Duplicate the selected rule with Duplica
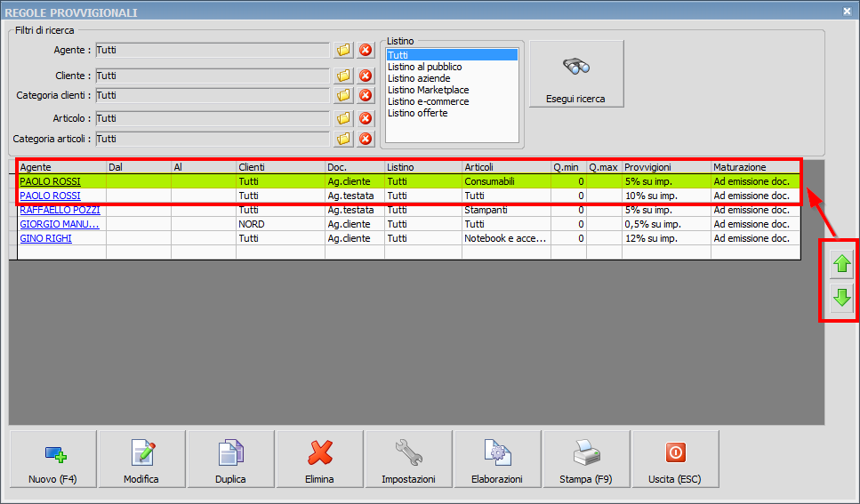 (230, 460)
